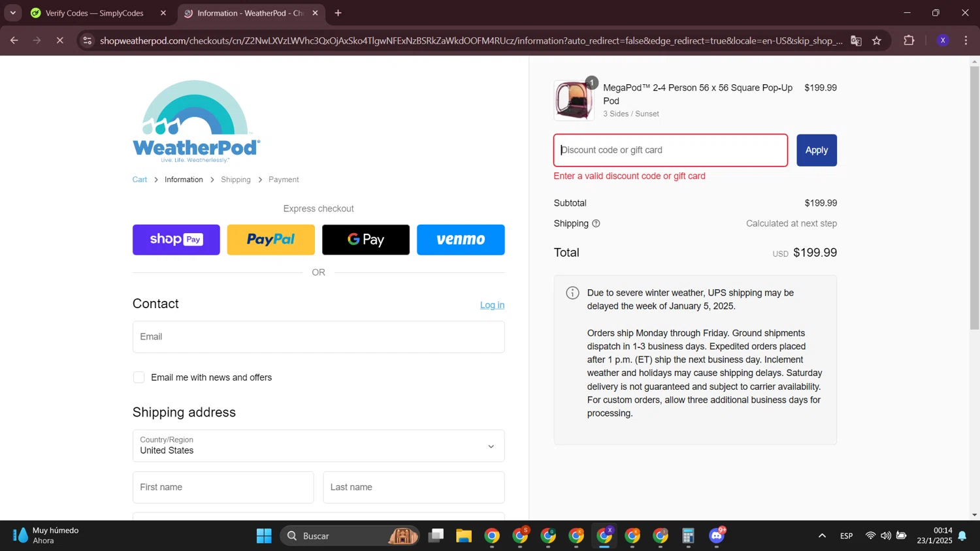Apply the discount code
This screenshot has height=551, width=980.
click(817, 150)
